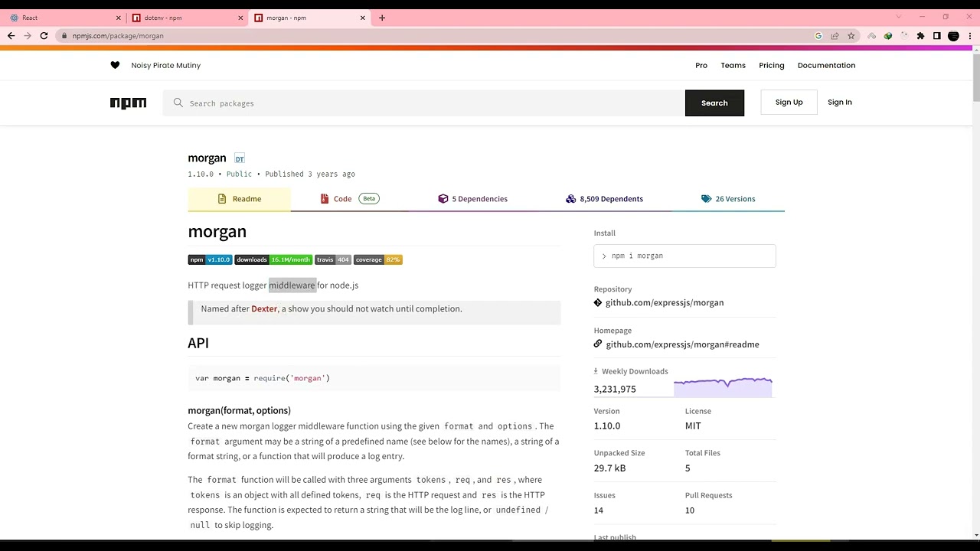
Task: Close the dotenv - npm tab
Action: [240, 18]
